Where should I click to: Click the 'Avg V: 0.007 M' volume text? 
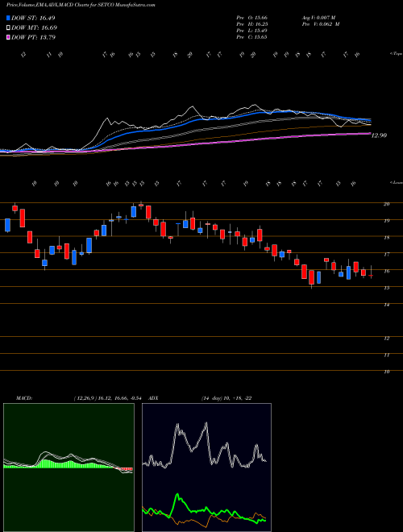[320, 18]
